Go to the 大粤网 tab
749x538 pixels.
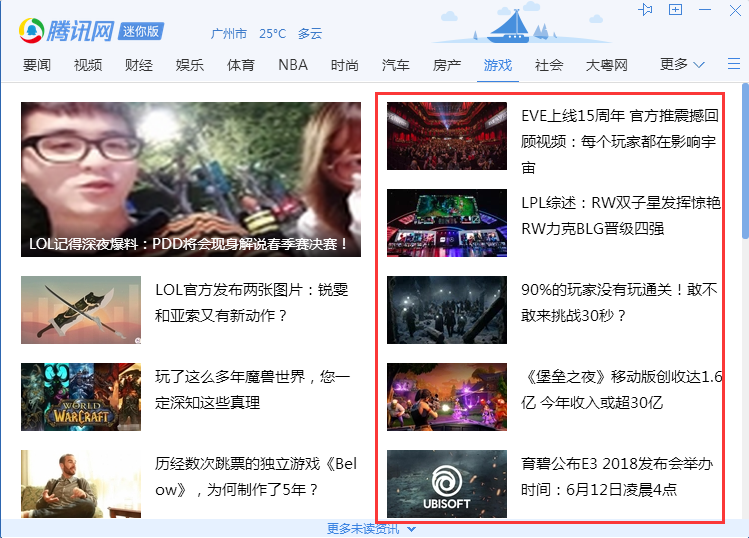pyautogui.click(x=606, y=65)
